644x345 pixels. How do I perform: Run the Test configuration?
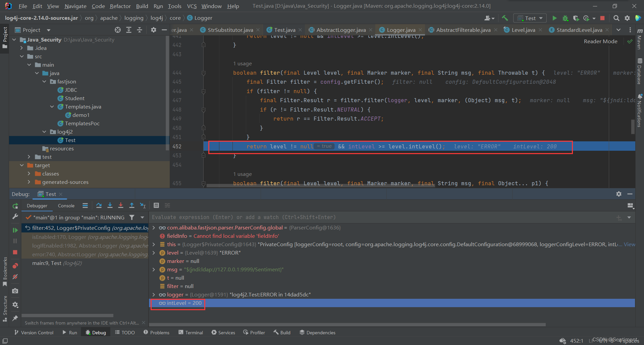(554, 18)
